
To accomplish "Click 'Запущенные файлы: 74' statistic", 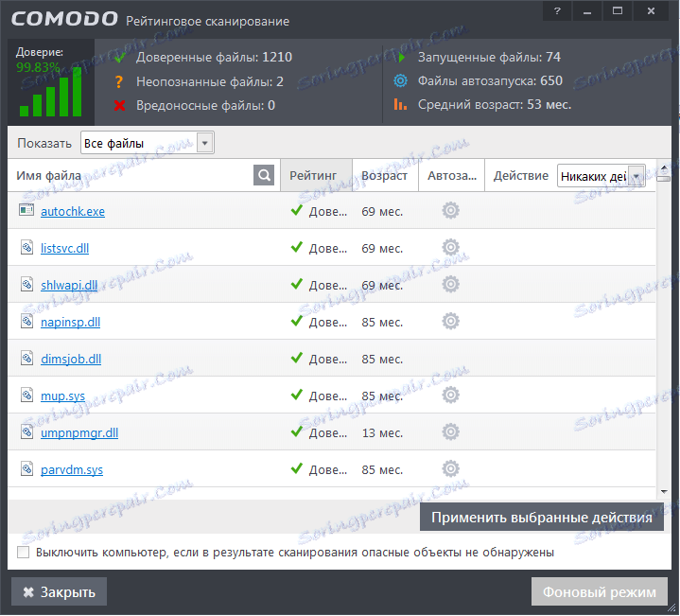I will pos(489,58).
